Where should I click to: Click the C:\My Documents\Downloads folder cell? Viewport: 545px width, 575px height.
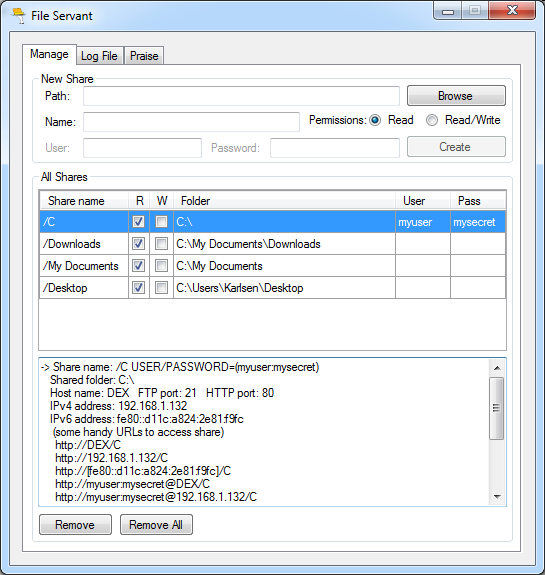click(x=285, y=244)
